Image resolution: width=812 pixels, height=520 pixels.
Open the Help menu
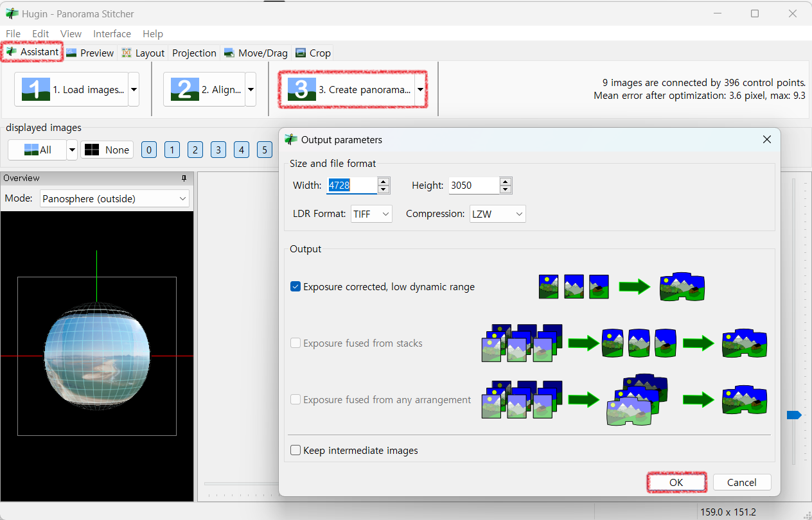(153, 34)
